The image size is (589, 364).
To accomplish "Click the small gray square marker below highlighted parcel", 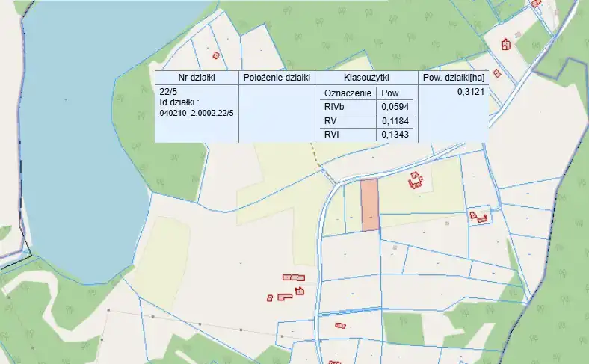I will coord(394,246).
